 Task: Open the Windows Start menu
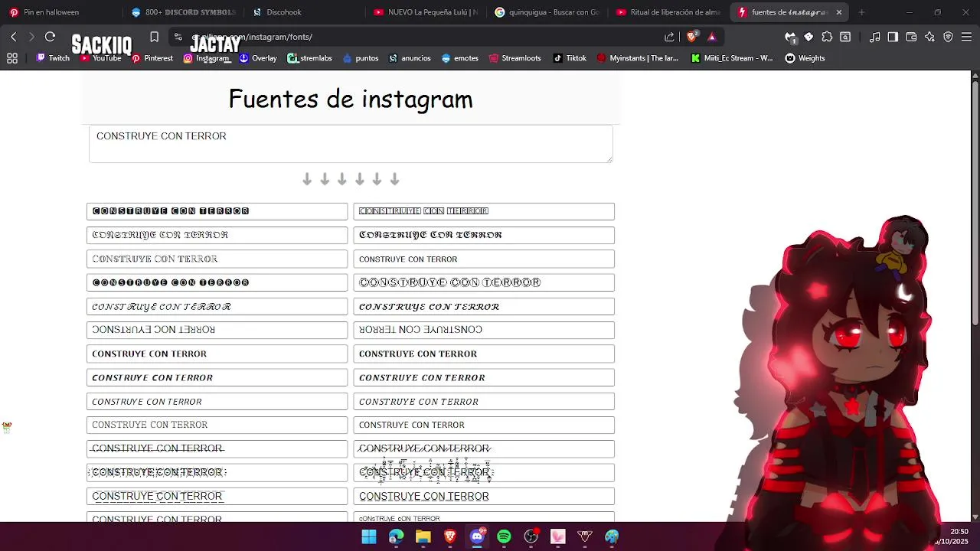[369, 536]
